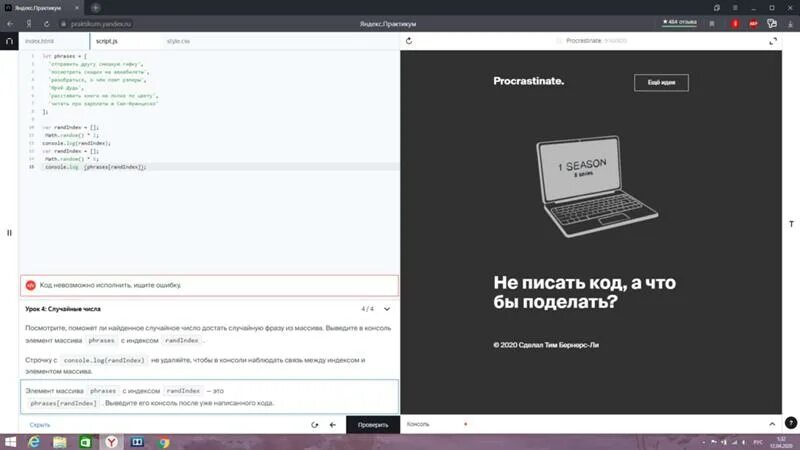The image size is (800, 450).
Task: Open the help question mark button
Action: (x=791, y=422)
